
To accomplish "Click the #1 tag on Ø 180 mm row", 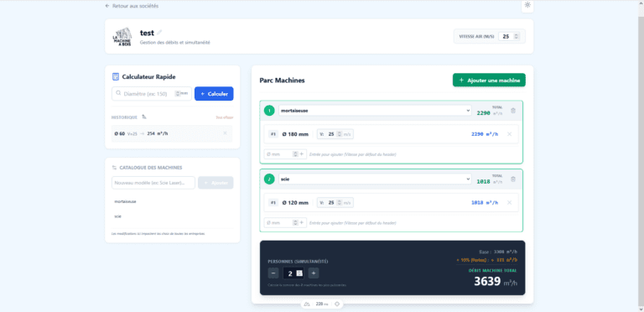I will click(x=273, y=134).
